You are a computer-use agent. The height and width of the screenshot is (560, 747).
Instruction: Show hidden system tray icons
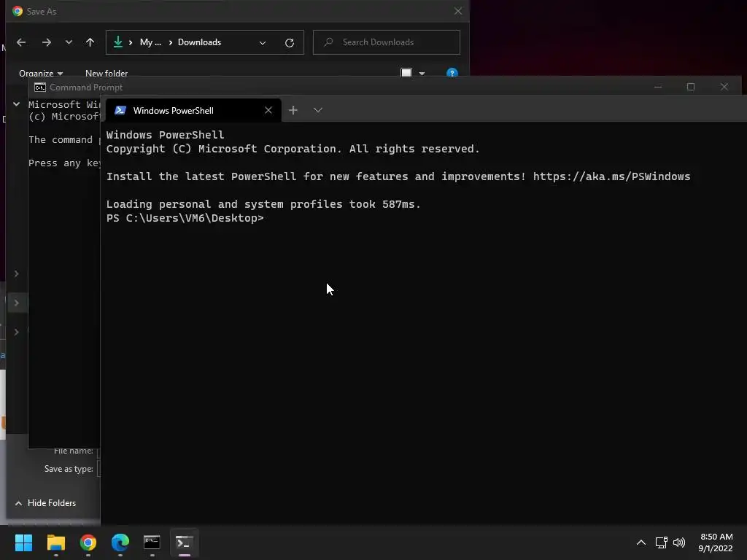(641, 542)
